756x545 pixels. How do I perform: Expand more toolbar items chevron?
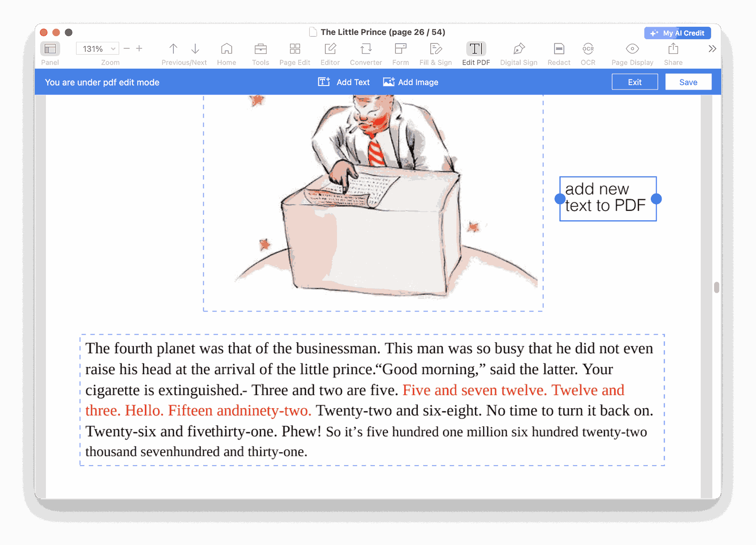click(x=712, y=49)
